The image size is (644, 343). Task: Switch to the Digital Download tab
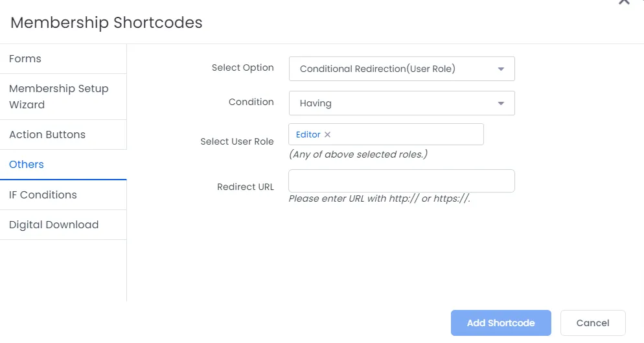click(x=63, y=224)
